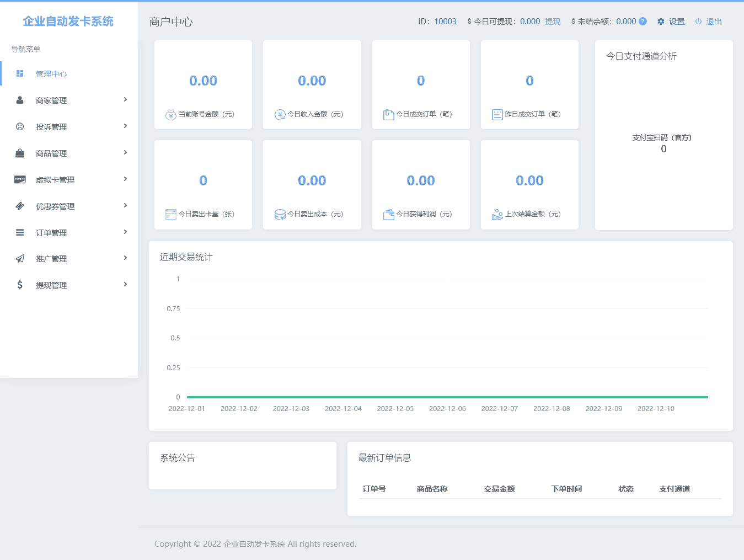This screenshot has height=560, width=744.
Task: Click the 提现管理 menu label
Action: click(x=51, y=285)
